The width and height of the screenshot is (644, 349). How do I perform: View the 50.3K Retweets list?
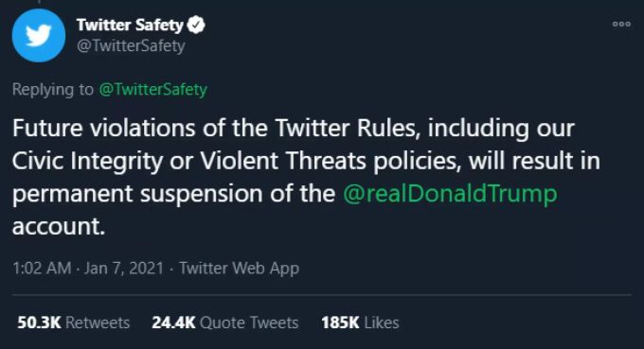point(74,323)
